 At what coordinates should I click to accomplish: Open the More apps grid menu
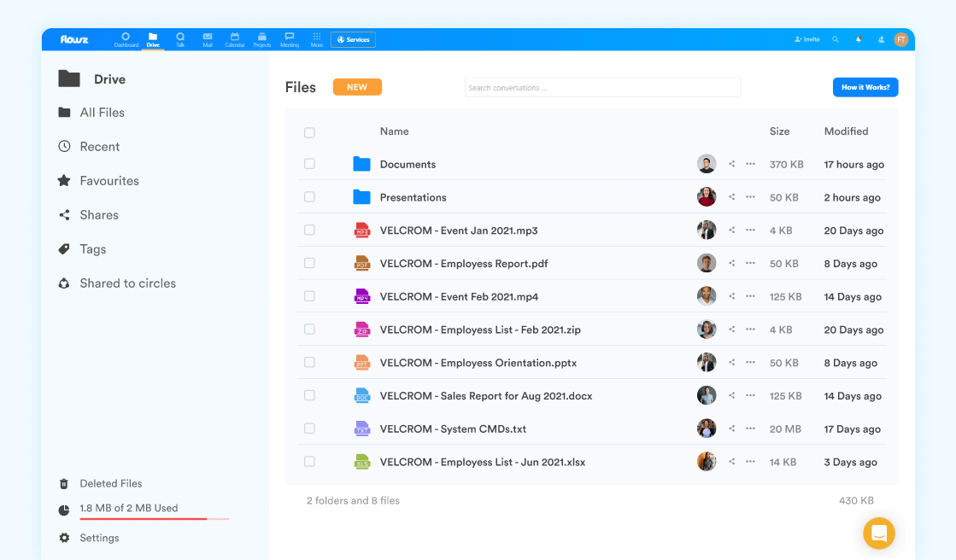tap(316, 39)
